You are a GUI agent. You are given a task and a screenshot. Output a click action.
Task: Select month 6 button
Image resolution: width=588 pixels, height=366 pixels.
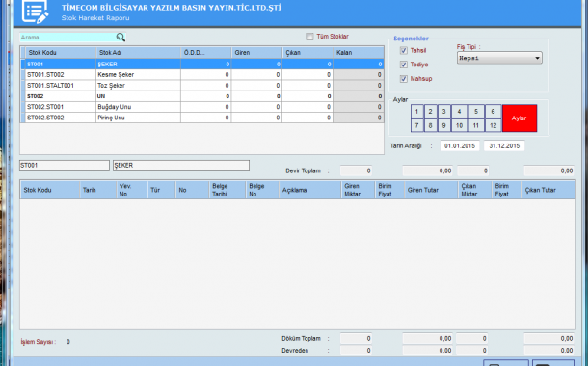[x=493, y=112]
